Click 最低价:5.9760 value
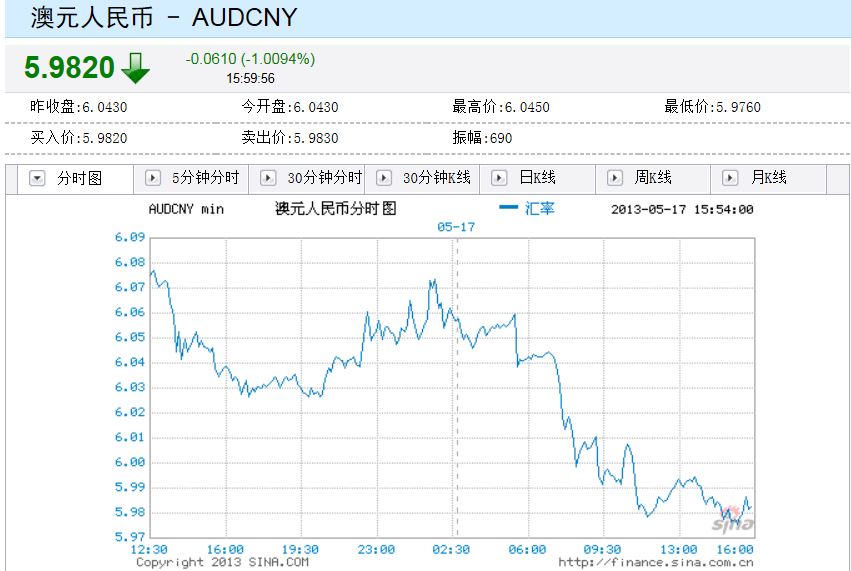This screenshot has width=851, height=571. tap(713, 107)
